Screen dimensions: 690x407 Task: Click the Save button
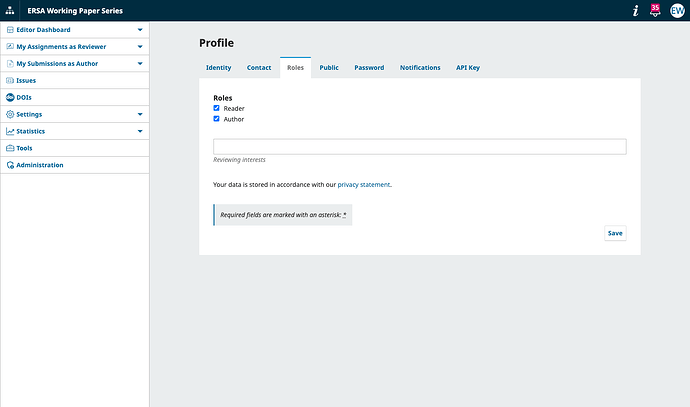point(615,233)
